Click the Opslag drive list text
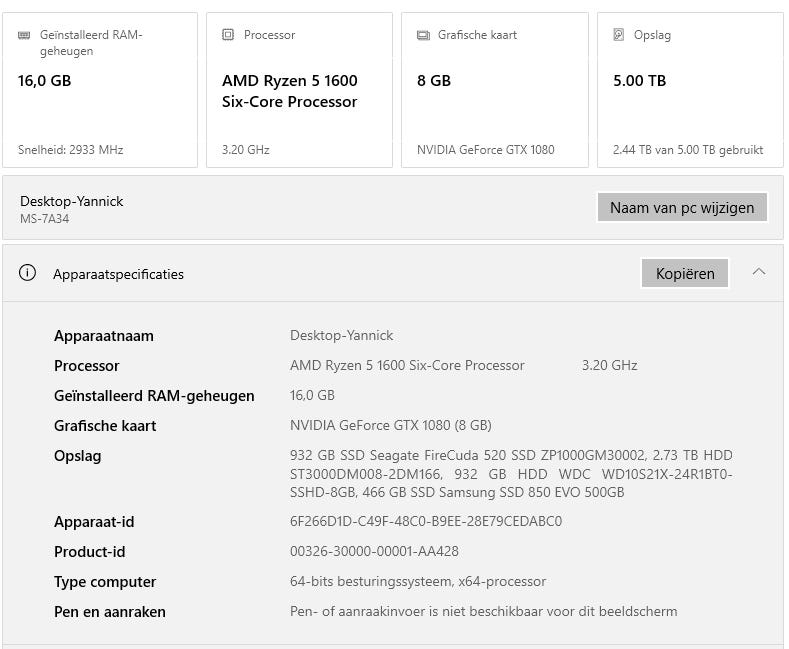This screenshot has width=789, height=649. coord(511,474)
